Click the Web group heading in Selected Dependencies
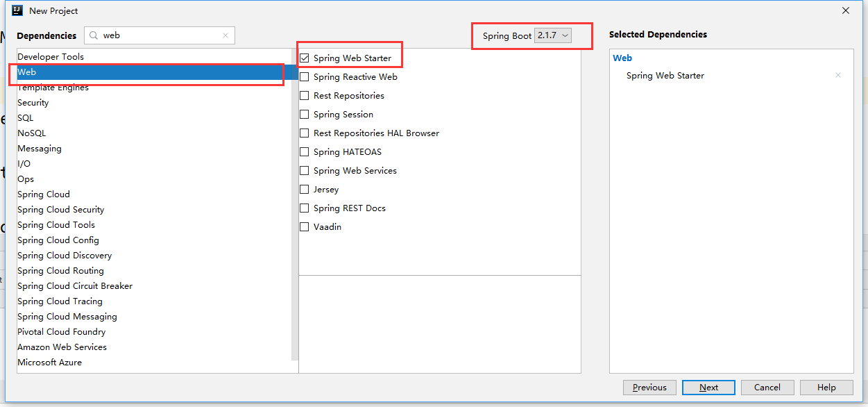Image resolution: width=868 pixels, height=407 pixels. pyautogui.click(x=622, y=58)
